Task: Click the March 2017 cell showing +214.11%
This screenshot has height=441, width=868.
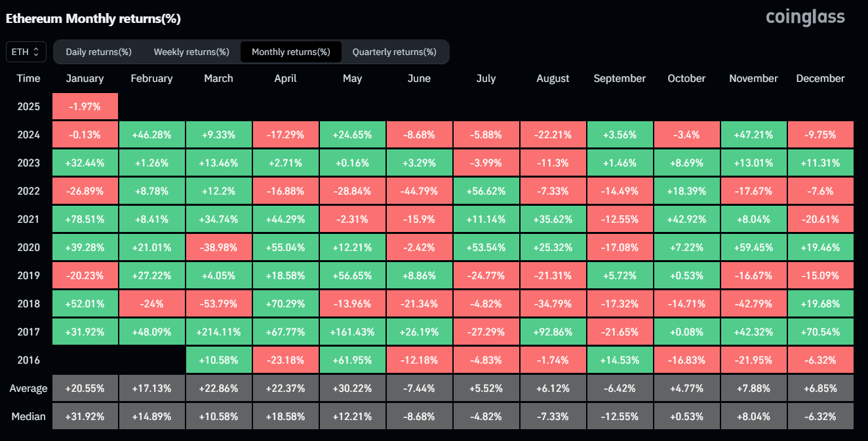Action: point(218,332)
